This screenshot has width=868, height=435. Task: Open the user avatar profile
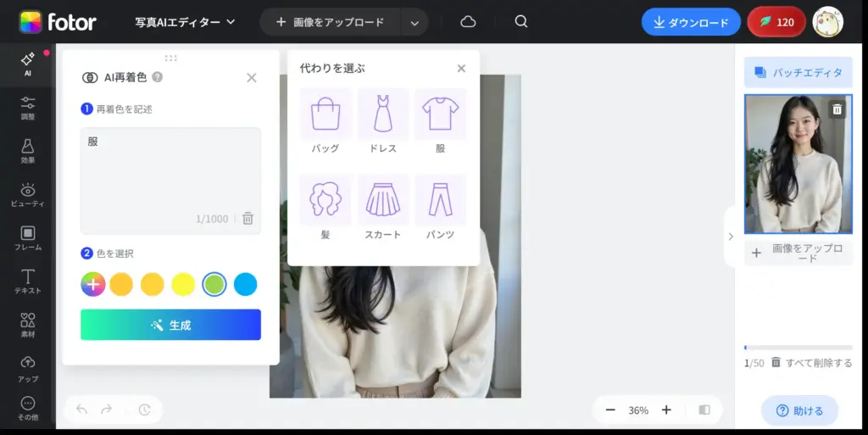[x=827, y=22]
